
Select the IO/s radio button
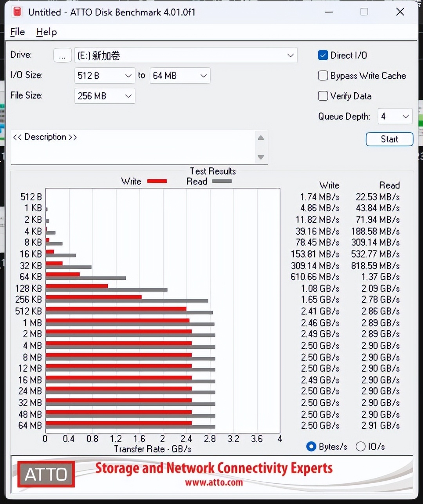[x=360, y=446]
